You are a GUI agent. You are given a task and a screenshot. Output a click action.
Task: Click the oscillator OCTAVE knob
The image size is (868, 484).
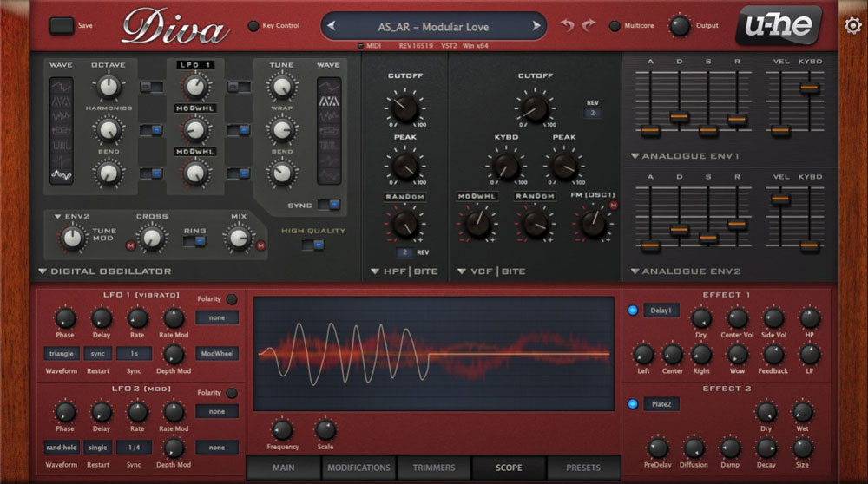click(x=108, y=87)
